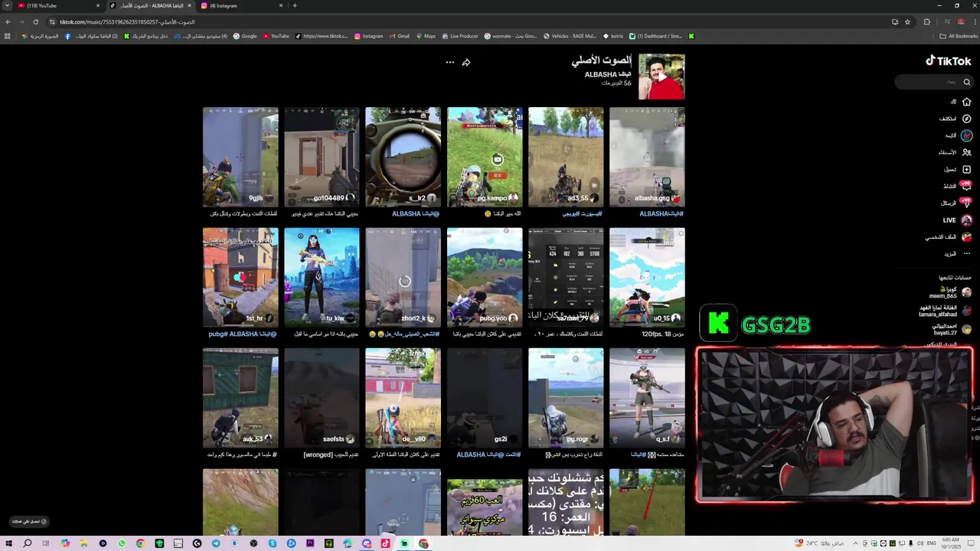Open the Gmail bookmark
This screenshot has width=980, height=551.
pyautogui.click(x=399, y=36)
